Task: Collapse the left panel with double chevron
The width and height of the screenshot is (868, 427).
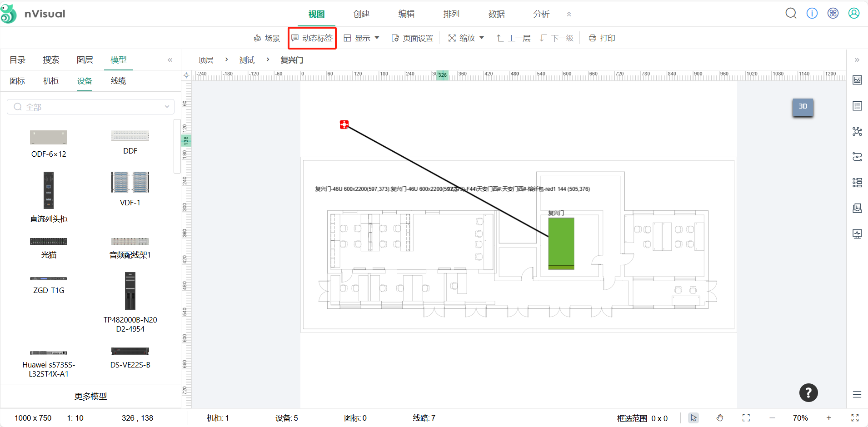Action: coord(170,60)
